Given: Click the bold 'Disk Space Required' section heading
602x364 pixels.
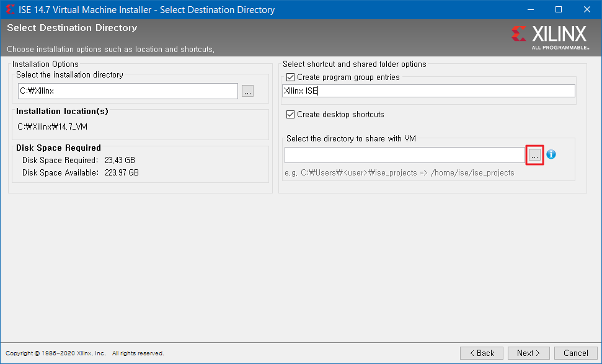Looking at the screenshot, I should pos(58,148).
